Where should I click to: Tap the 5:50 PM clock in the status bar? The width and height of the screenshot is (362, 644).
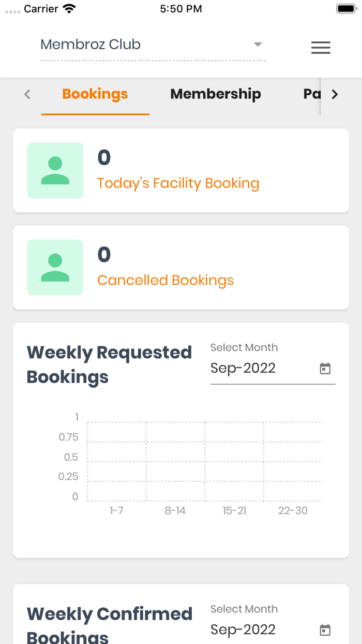[x=180, y=8]
